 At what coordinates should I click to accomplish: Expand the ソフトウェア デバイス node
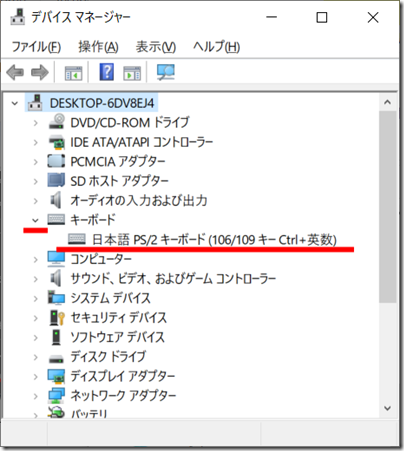(36, 338)
